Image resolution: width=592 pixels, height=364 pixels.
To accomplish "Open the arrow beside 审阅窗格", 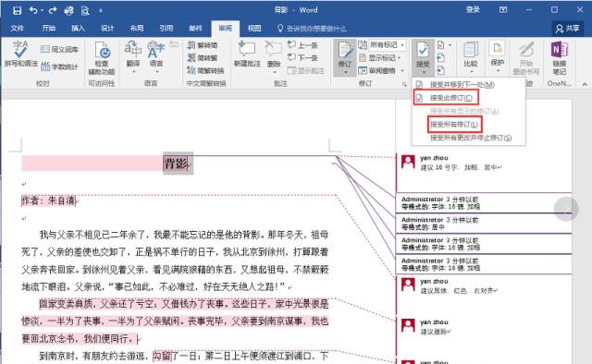I will tap(402, 70).
